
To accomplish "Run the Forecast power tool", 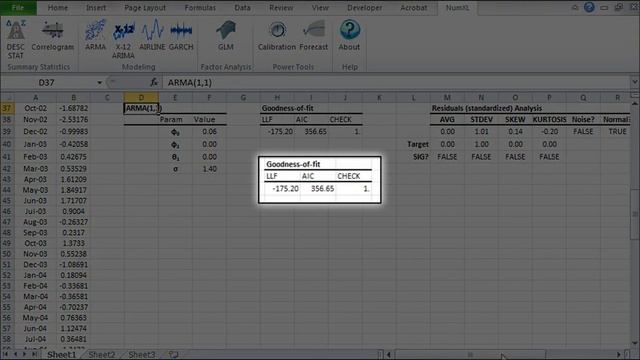I will coord(313,36).
